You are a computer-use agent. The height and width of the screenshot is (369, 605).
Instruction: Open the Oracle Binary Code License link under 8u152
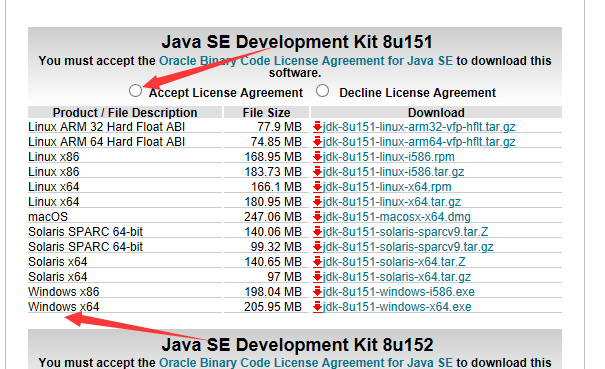point(306,362)
